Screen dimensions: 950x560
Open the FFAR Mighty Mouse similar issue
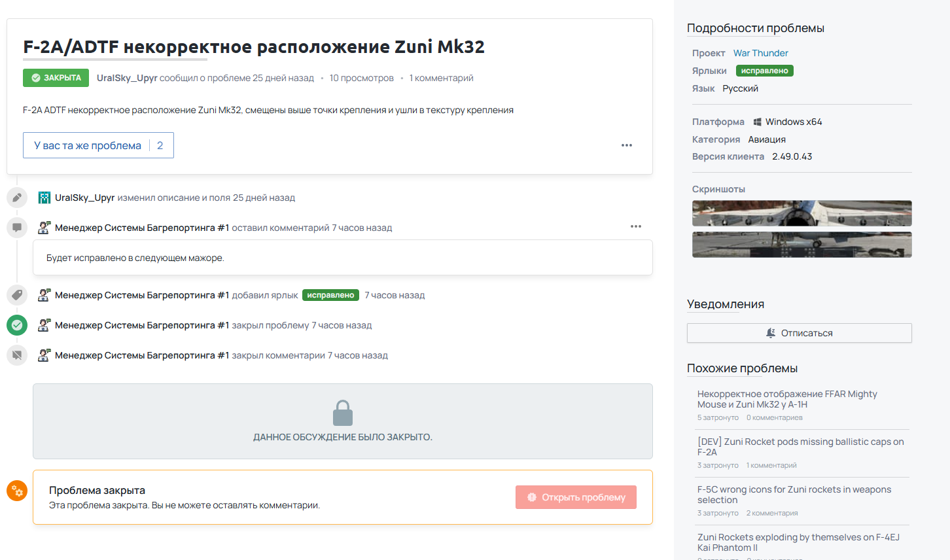pos(786,399)
